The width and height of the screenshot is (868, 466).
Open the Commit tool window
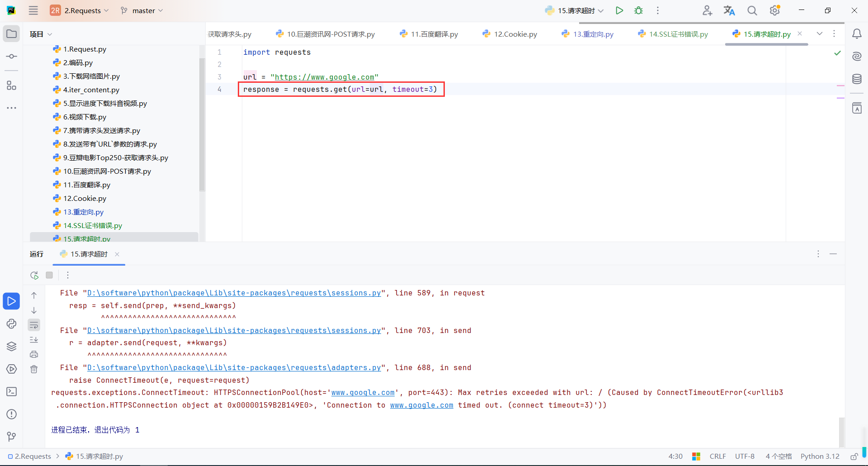(x=11, y=57)
